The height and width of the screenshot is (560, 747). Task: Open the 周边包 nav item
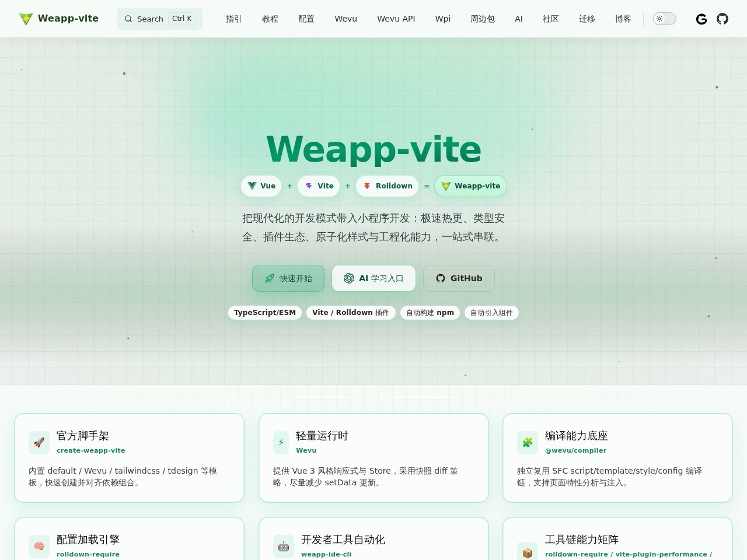point(482,19)
